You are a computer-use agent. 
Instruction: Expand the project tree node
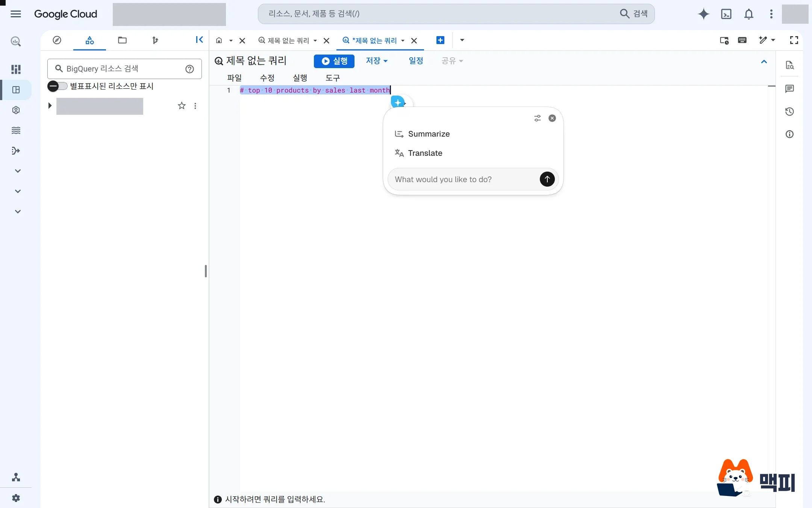[x=50, y=106]
